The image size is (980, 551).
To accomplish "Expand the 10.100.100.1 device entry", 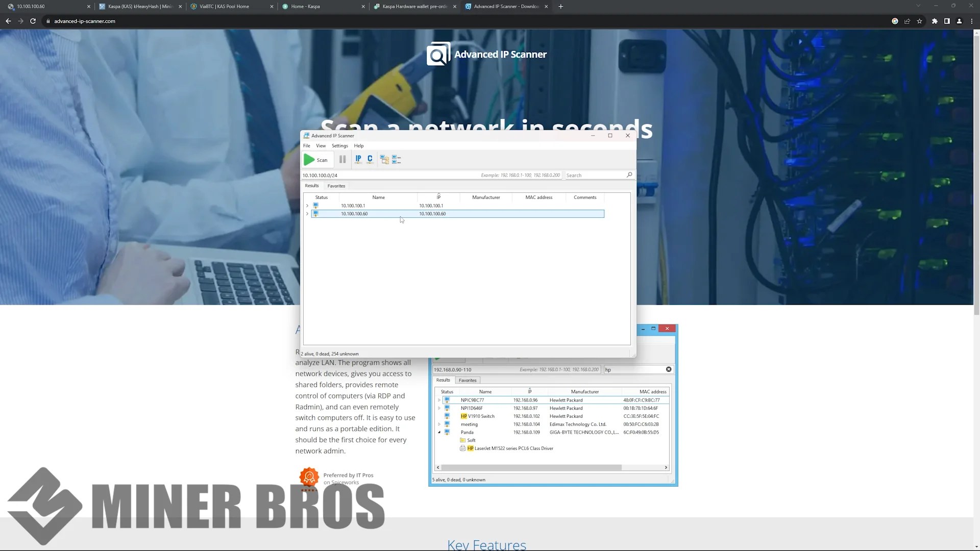I will point(307,205).
